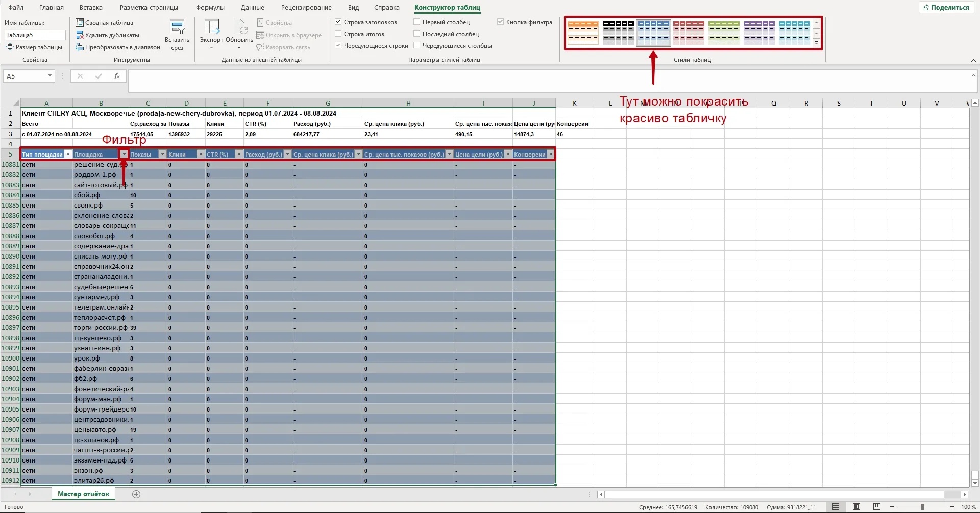The image size is (980, 513).
Task: Switch to the Данные tab
Action: [252, 8]
